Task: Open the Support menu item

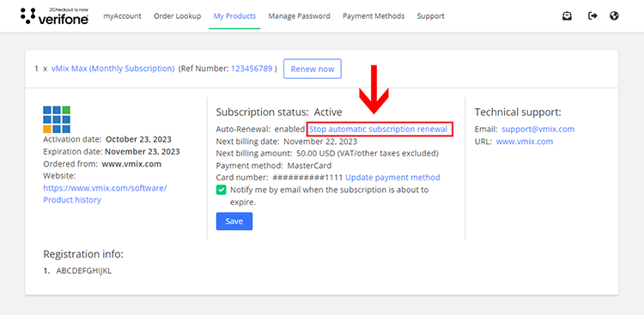Action: (430, 16)
